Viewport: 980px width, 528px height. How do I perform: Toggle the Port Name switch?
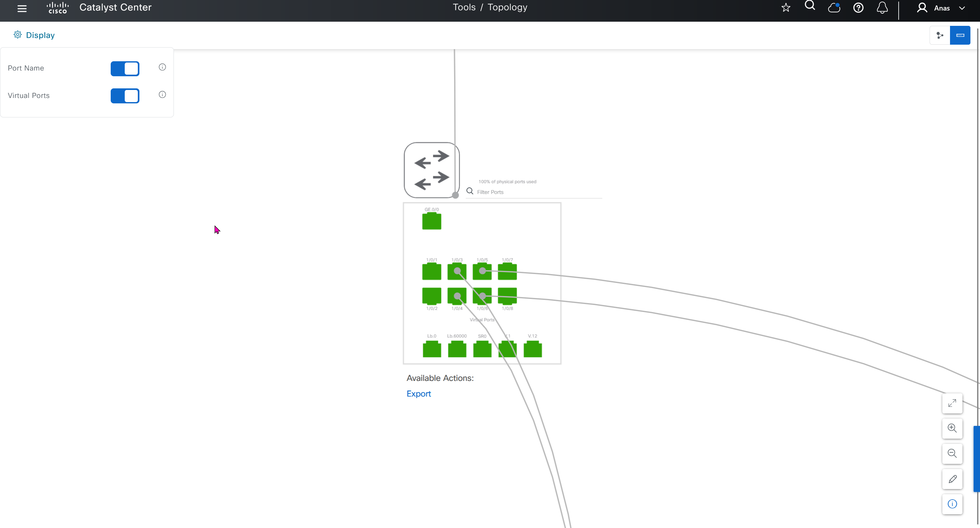click(x=125, y=69)
